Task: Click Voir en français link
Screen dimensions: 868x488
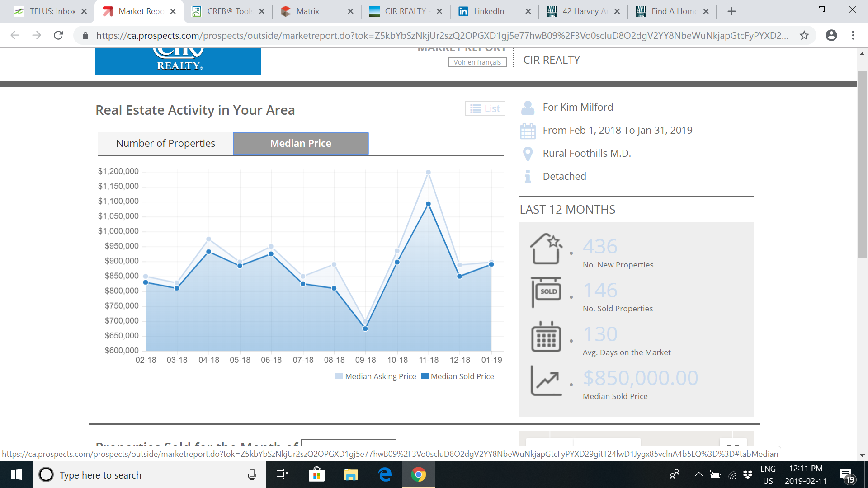Action: point(477,62)
